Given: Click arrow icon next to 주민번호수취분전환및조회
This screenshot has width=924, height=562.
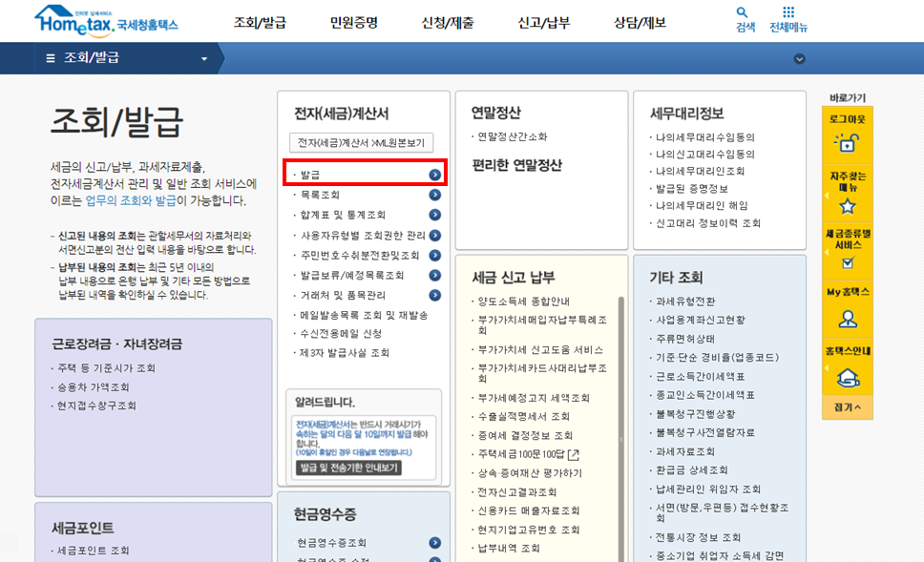Looking at the screenshot, I should point(435,256).
